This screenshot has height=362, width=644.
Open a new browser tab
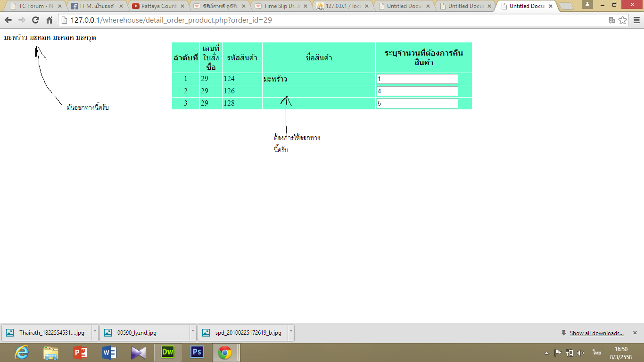(566, 7)
